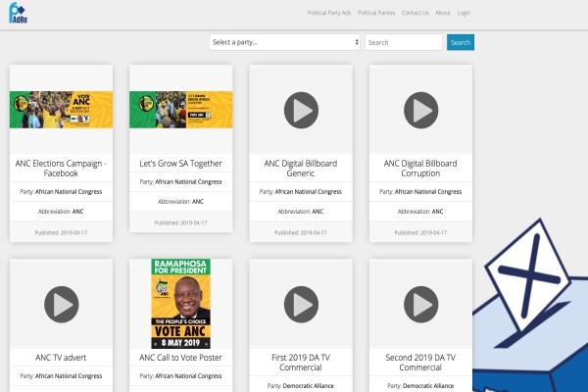Open the Political Parties menu item
This screenshot has width=588, height=392.
(376, 13)
